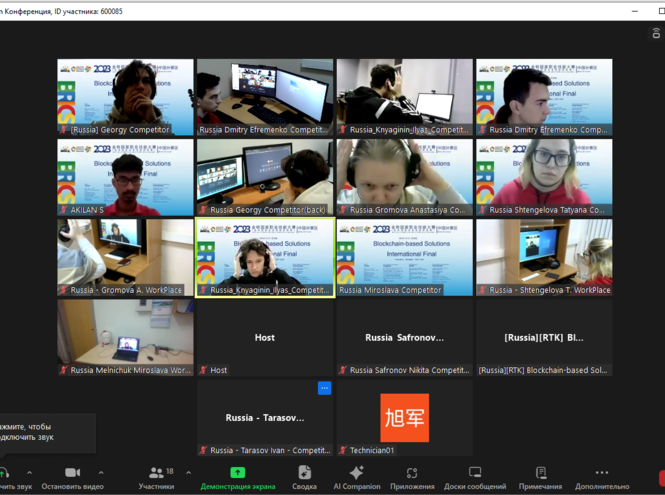Expand video options arrow beside camera

click(x=101, y=473)
